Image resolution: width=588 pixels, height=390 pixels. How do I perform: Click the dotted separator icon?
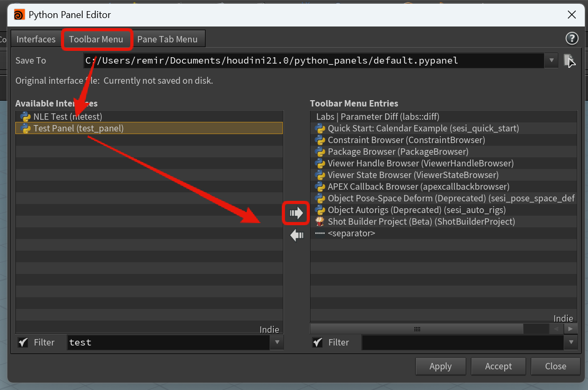pos(319,233)
